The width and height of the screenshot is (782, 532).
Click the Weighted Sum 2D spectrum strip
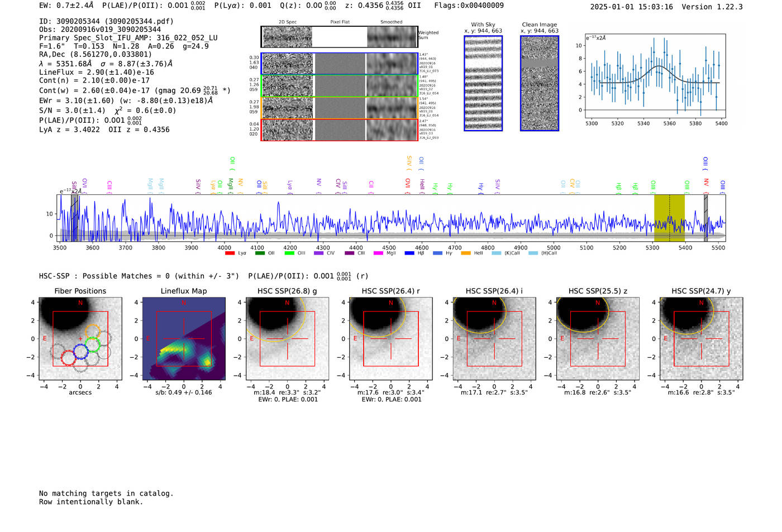(x=339, y=37)
